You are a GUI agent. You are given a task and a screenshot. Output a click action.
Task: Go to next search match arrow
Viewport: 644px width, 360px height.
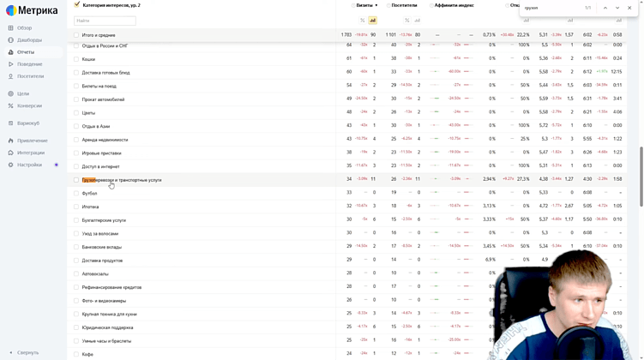pos(617,8)
